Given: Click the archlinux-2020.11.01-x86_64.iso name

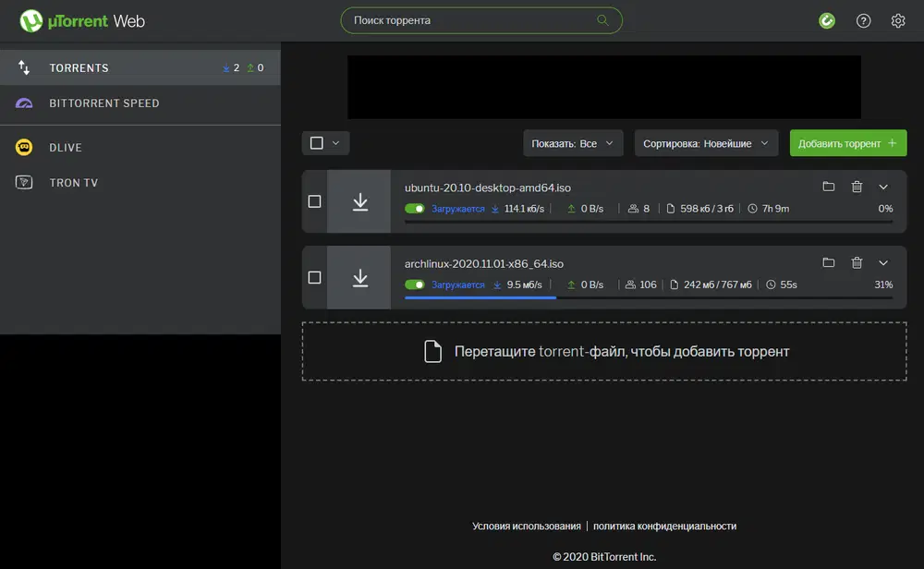Looking at the screenshot, I should click(x=484, y=264).
